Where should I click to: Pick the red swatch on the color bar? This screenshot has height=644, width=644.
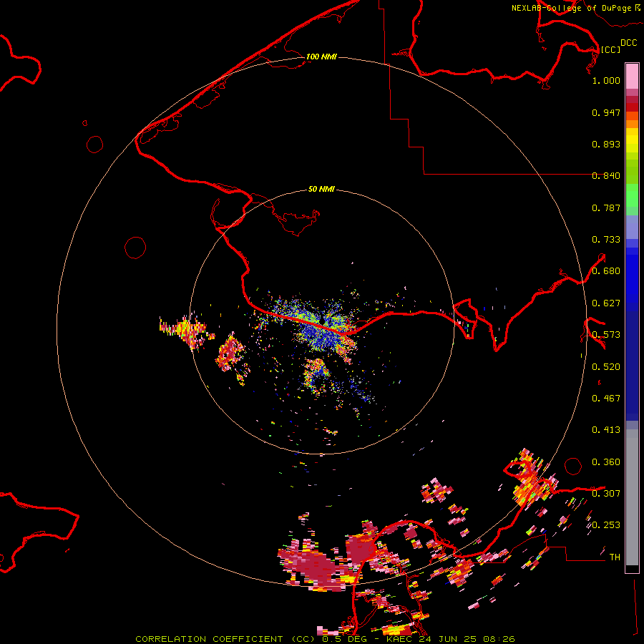(632, 107)
